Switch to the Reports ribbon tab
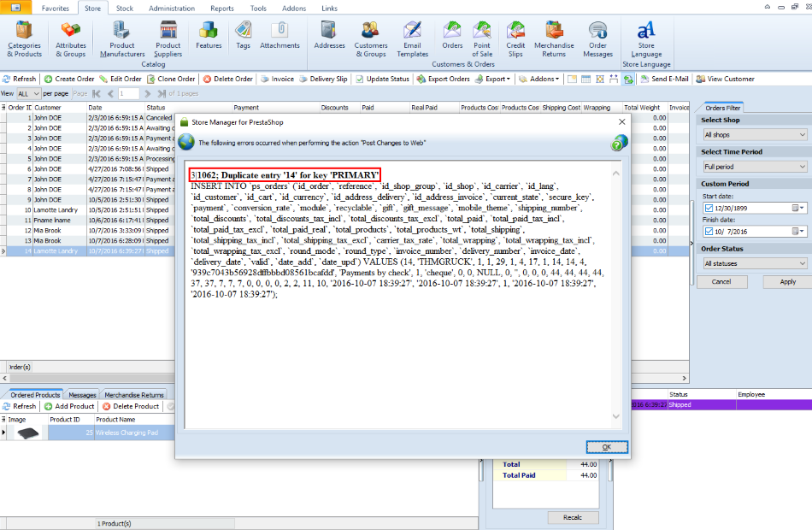The height and width of the screenshot is (530, 812). click(222, 9)
